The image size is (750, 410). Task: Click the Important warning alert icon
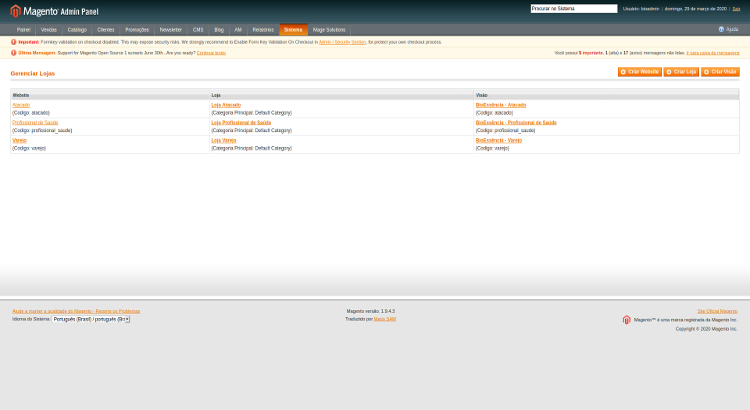click(13, 42)
